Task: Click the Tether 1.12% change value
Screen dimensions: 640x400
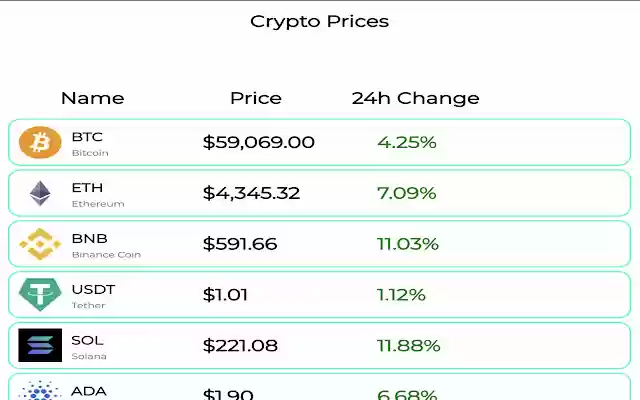Action: [401, 295]
